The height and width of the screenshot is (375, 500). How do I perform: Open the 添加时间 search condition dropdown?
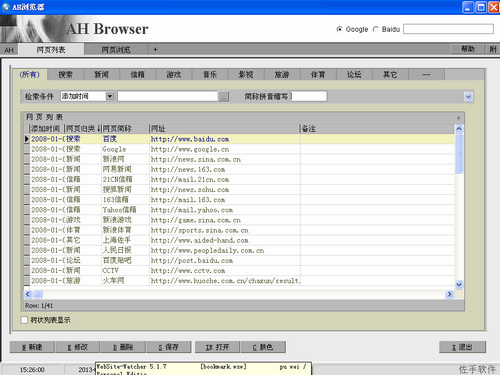pyautogui.click(x=110, y=96)
